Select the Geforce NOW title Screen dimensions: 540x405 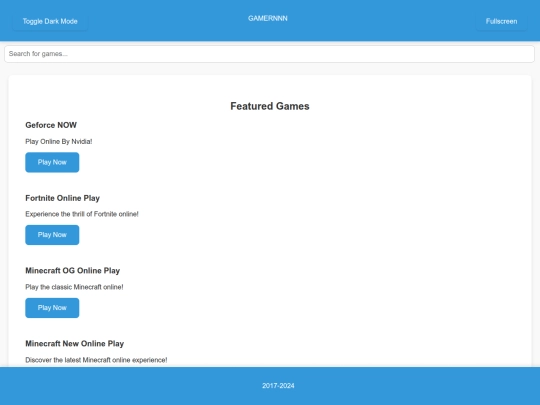click(x=51, y=125)
